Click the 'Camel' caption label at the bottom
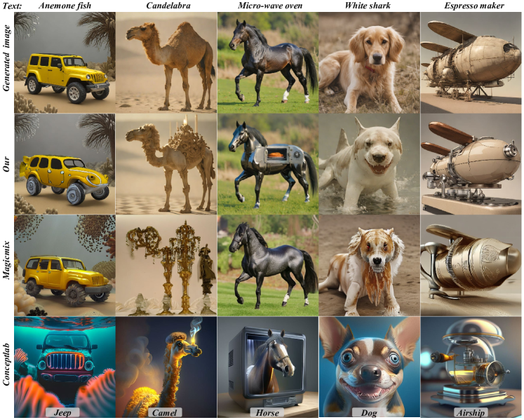The height and width of the screenshot is (420, 524). (x=166, y=412)
